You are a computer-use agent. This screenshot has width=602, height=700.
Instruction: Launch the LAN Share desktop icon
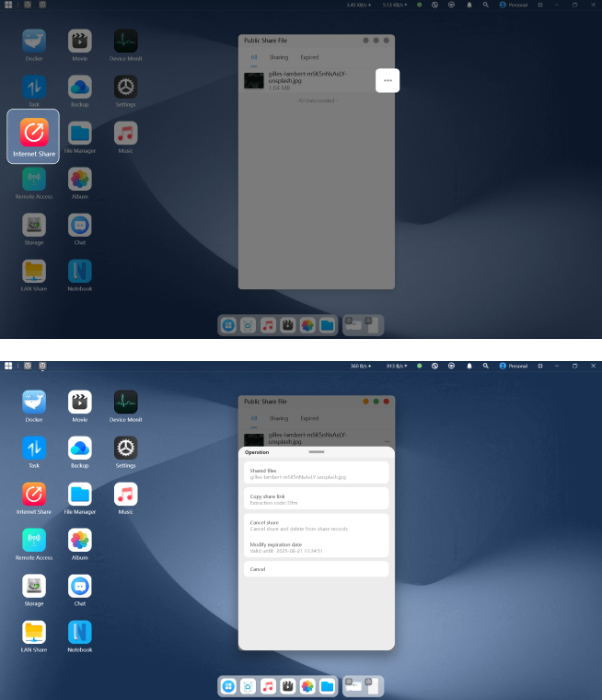[x=34, y=632]
